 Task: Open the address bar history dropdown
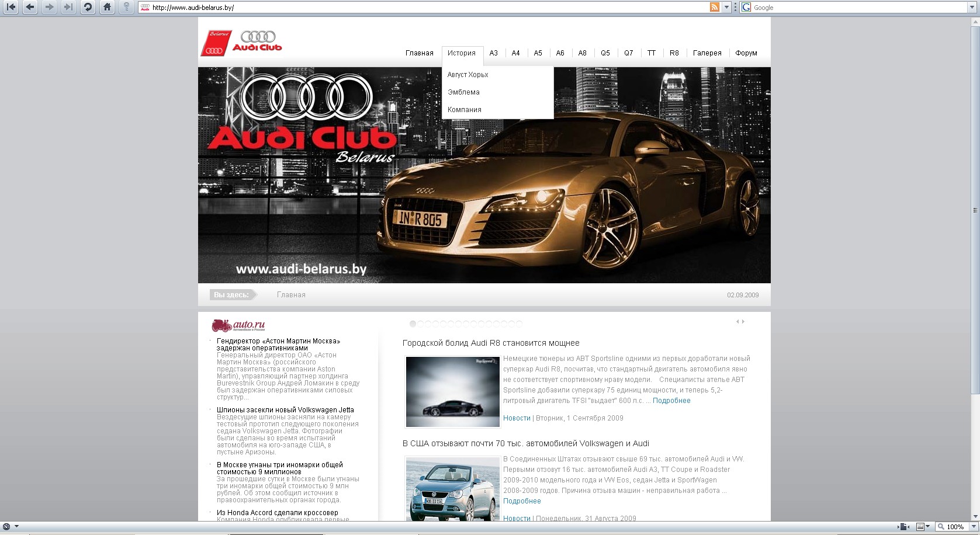727,8
